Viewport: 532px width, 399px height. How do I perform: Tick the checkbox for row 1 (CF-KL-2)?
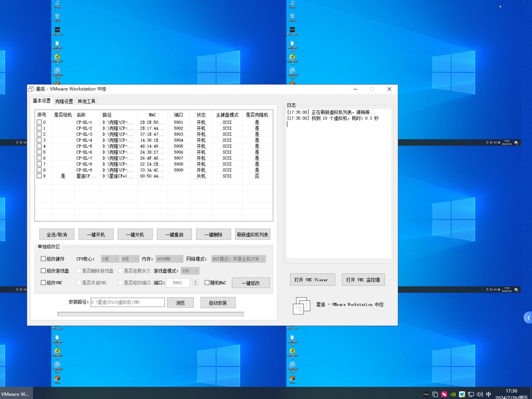[x=39, y=128]
